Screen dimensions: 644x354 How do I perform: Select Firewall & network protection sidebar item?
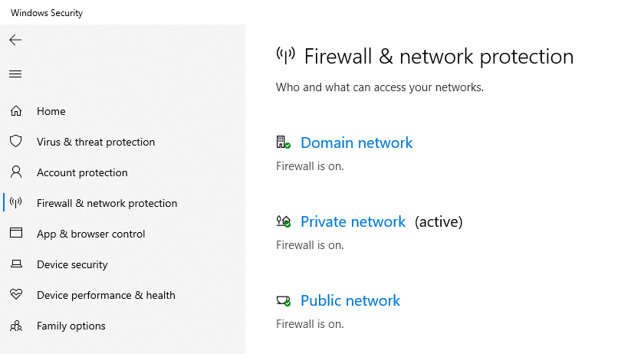click(107, 203)
